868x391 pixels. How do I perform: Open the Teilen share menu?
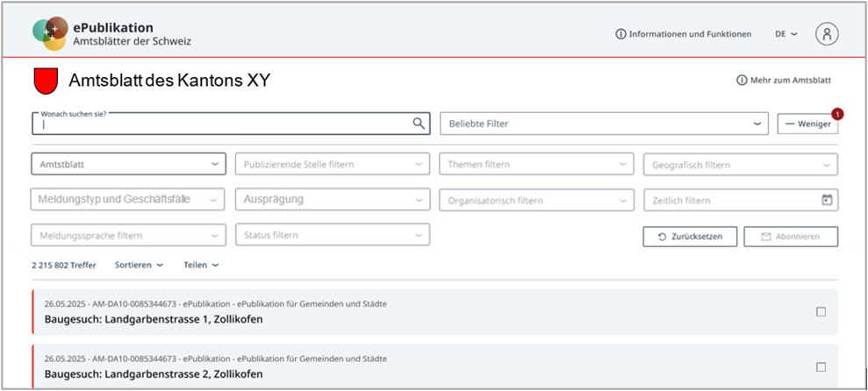click(201, 265)
